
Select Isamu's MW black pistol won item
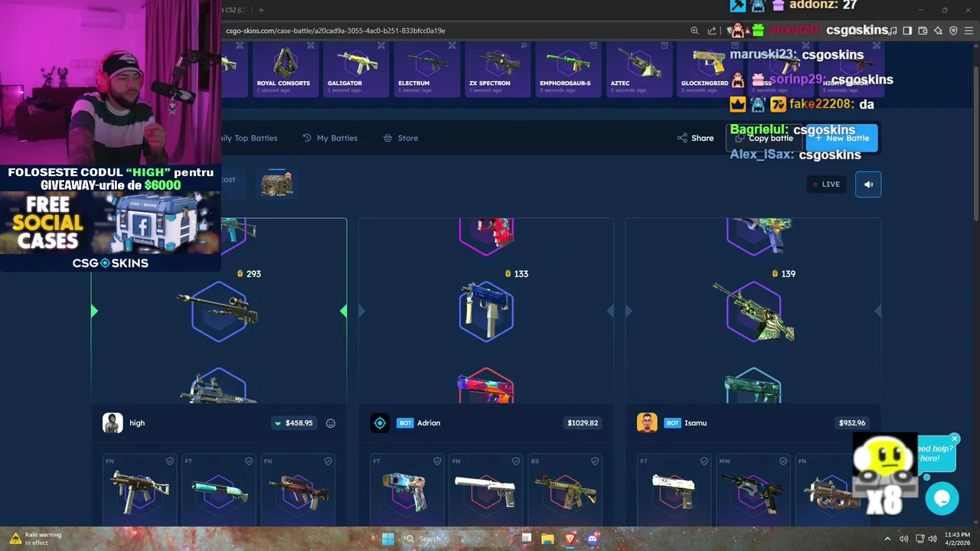(x=753, y=488)
